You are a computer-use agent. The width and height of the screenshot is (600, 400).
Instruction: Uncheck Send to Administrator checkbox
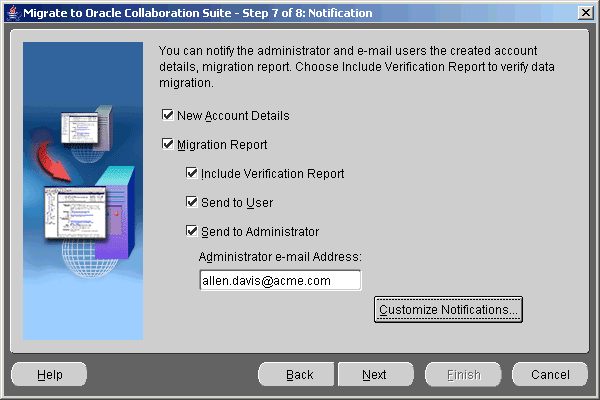[x=191, y=231]
